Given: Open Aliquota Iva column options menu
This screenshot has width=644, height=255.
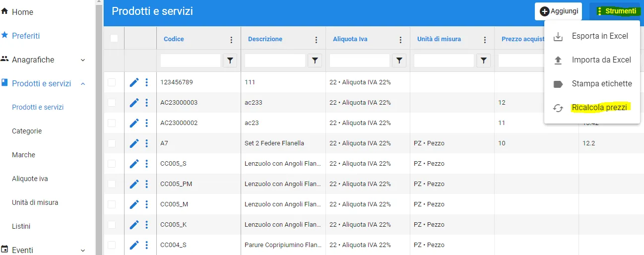Looking at the screenshot, I should 400,40.
